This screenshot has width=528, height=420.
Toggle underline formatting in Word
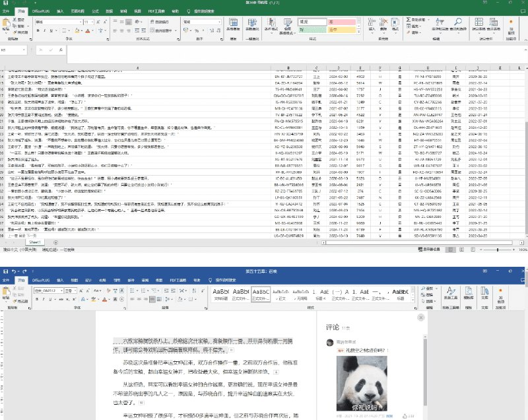pyautogui.click(x=49, y=298)
